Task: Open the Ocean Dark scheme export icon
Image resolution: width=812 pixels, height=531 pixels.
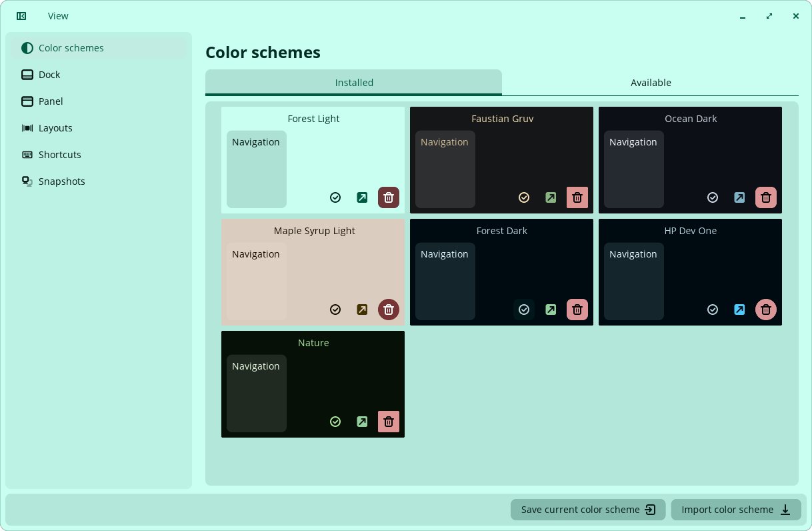Action: [739, 197]
